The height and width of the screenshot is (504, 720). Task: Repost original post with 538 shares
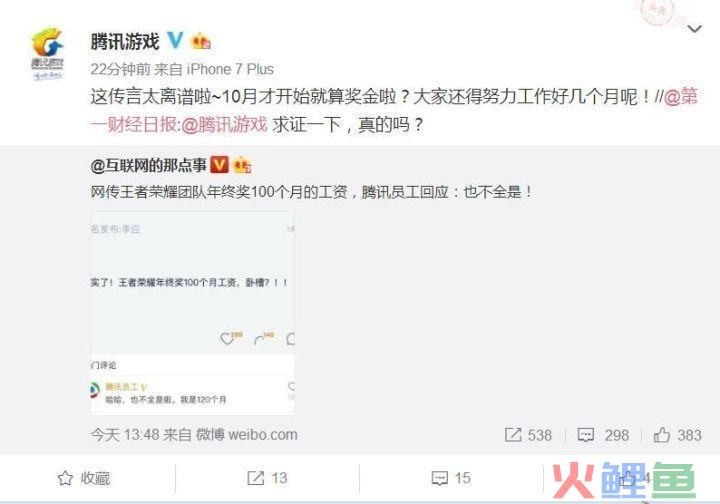point(528,435)
